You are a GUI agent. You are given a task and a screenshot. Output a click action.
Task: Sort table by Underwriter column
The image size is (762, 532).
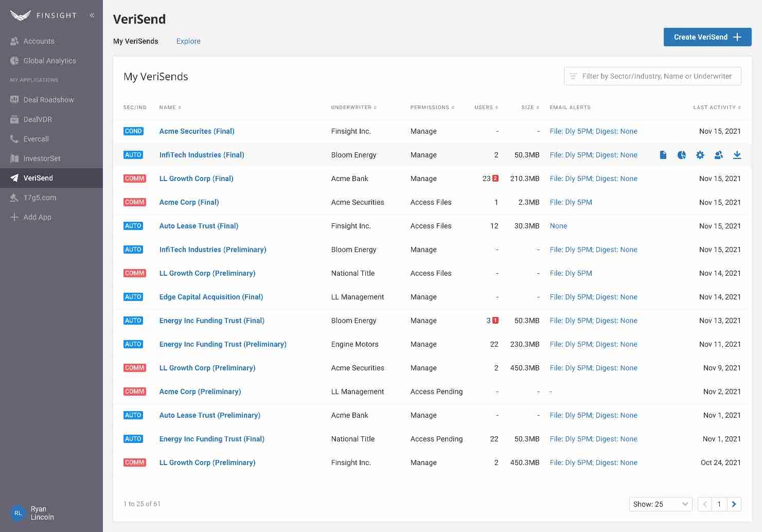354,108
